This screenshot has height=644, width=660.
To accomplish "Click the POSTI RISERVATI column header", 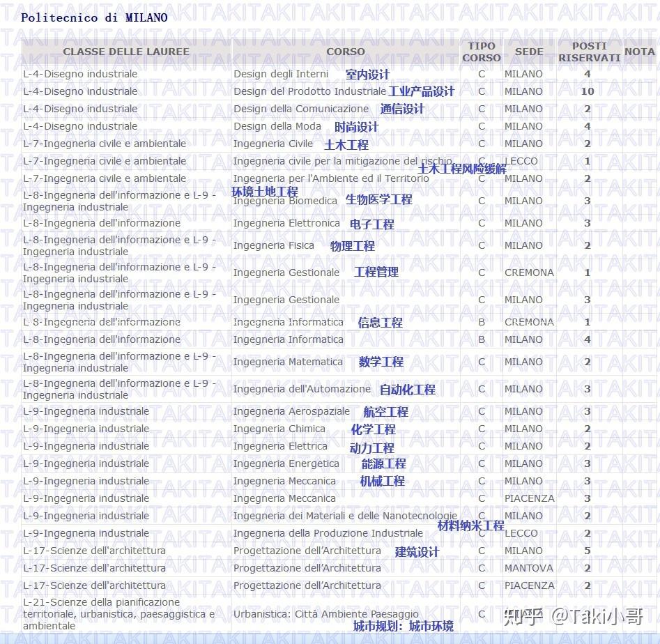I will tap(589, 51).
